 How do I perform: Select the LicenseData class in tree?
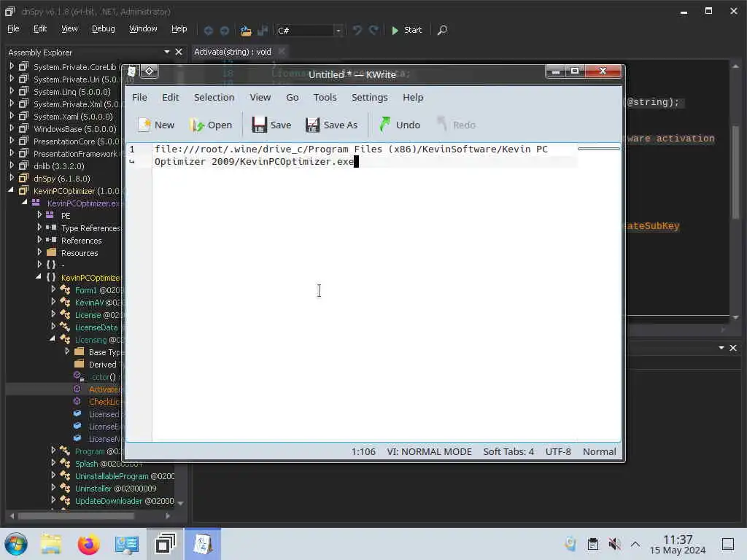[96, 327]
